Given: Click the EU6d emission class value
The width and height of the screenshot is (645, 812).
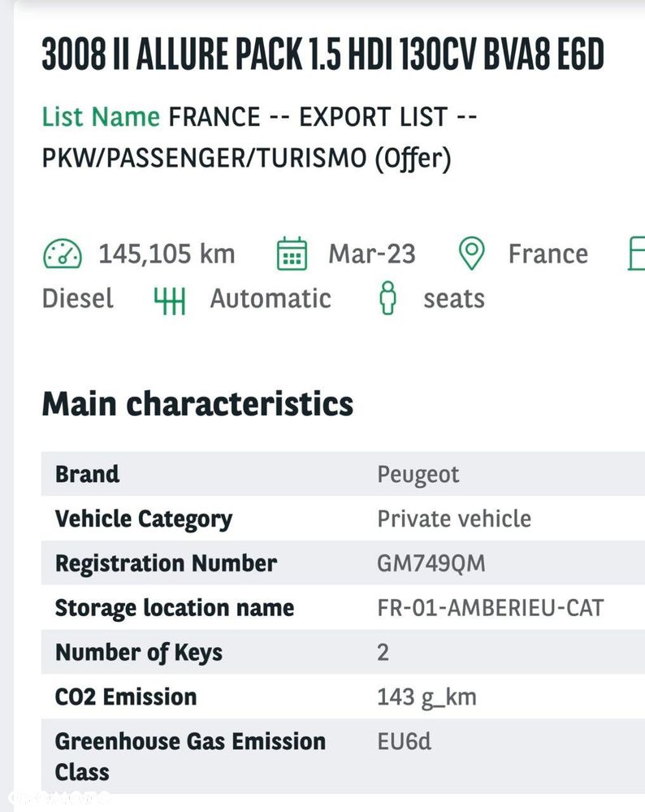Looking at the screenshot, I should point(405,741).
